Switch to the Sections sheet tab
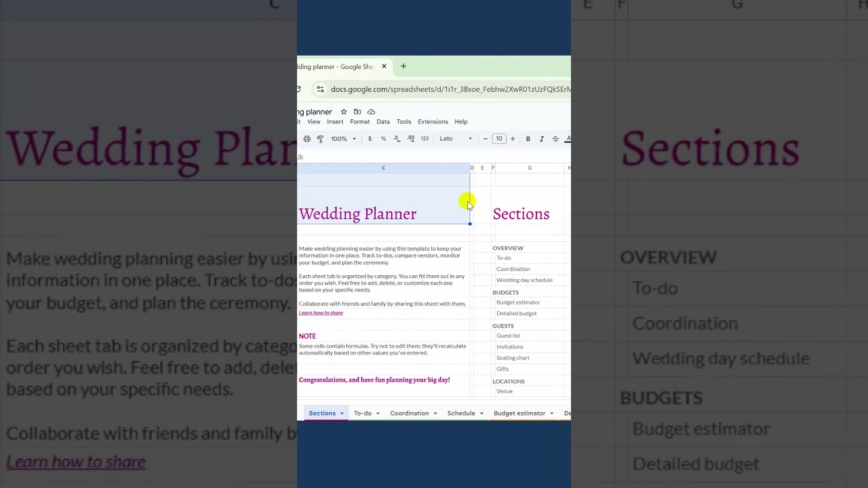The height and width of the screenshot is (488, 868). [x=322, y=413]
